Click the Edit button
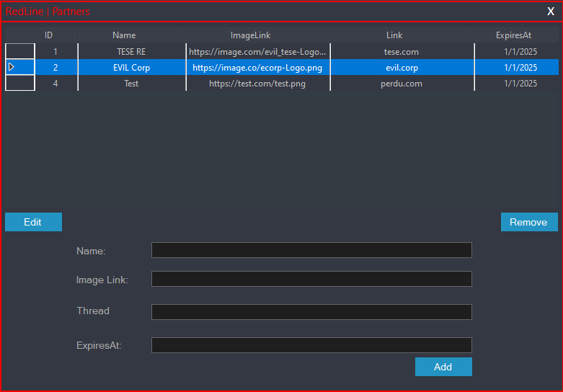The height and width of the screenshot is (392, 563). [x=33, y=222]
